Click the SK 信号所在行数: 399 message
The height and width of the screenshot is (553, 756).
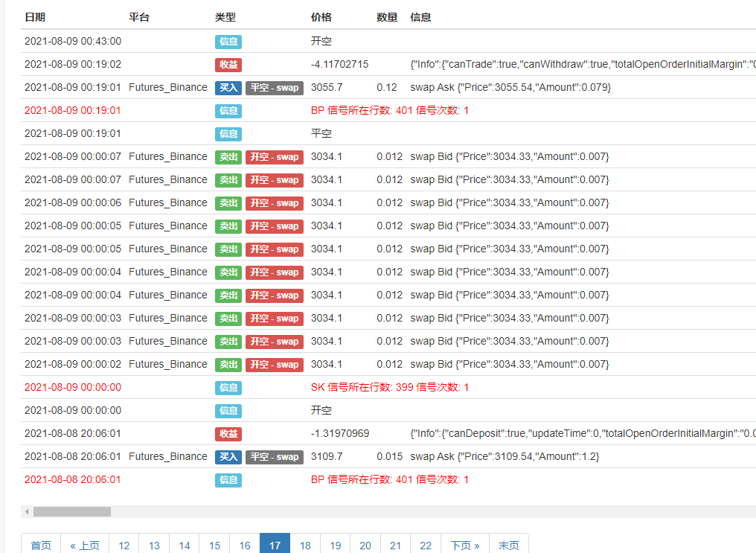point(390,387)
